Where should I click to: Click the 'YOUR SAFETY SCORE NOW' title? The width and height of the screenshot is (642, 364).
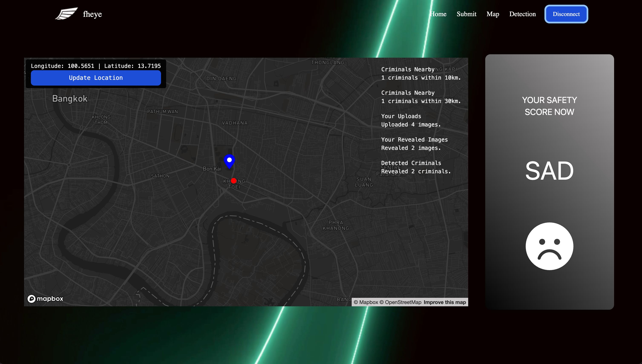(550, 106)
